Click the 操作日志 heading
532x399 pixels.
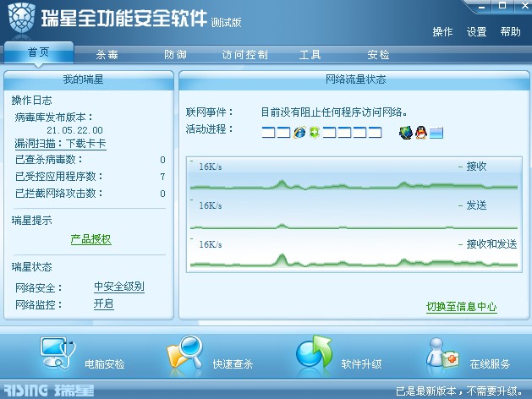click(31, 101)
